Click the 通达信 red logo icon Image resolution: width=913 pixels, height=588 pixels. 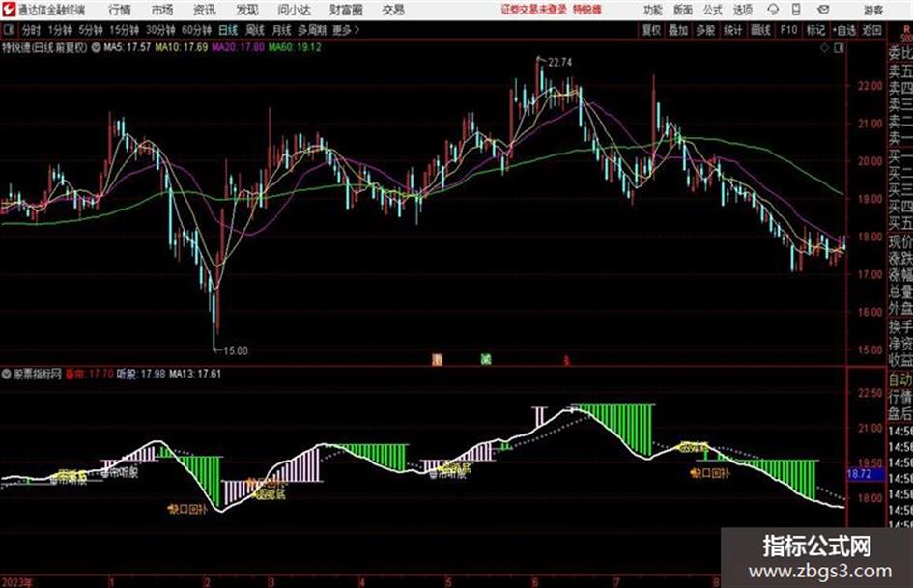(x=8, y=10)
